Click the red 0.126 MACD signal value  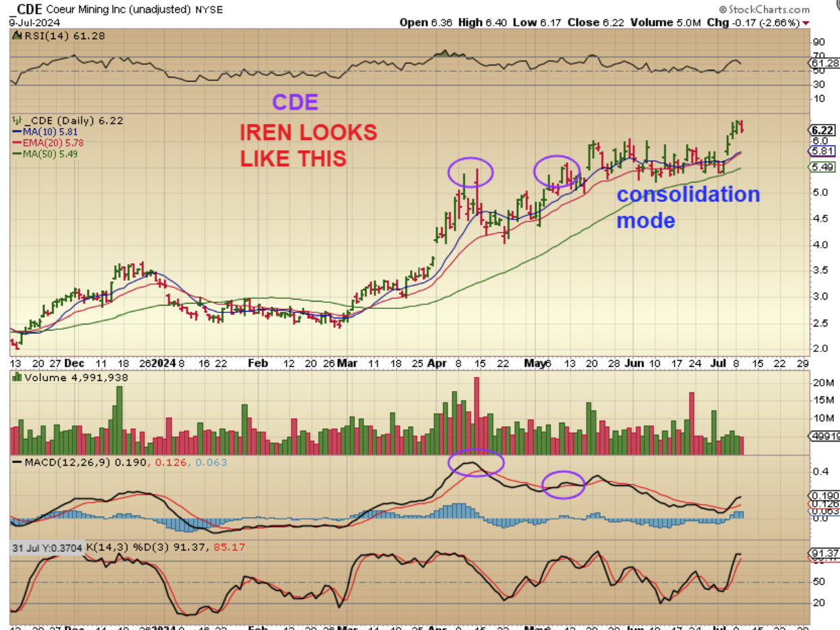coord(170,462)
